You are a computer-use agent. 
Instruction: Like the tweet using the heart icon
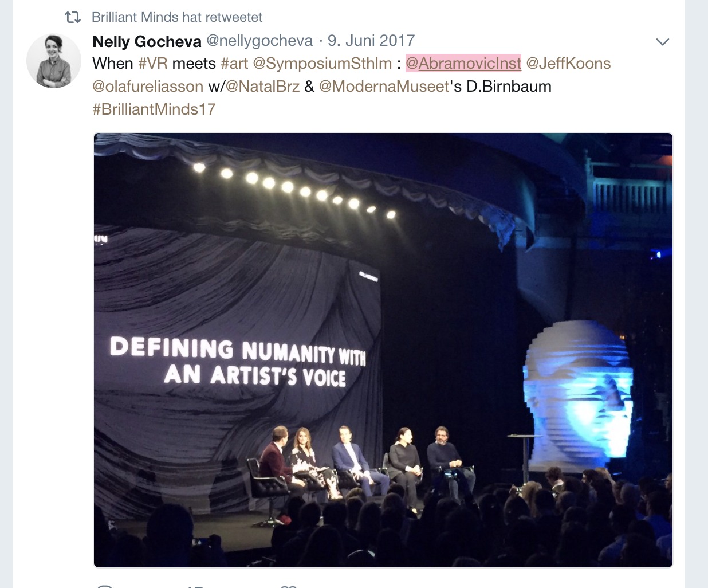click(288, 586)
